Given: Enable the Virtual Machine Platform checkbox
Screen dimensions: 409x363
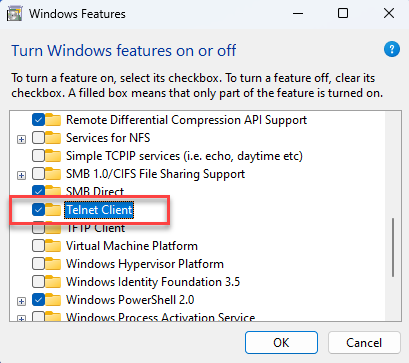Looking at the screenshot, I should pyautogui.click(x=38, y=246).
